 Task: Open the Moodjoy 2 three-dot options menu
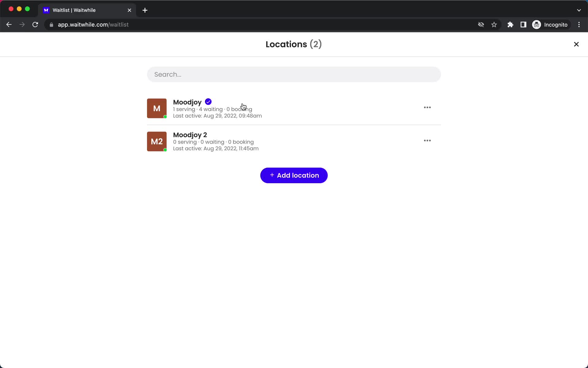click(427, 140)
